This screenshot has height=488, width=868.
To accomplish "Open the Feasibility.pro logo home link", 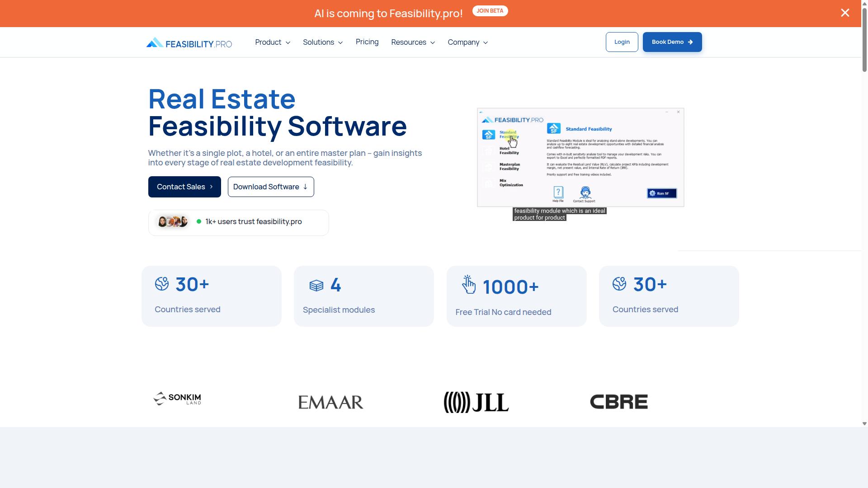I will (189, 43).
